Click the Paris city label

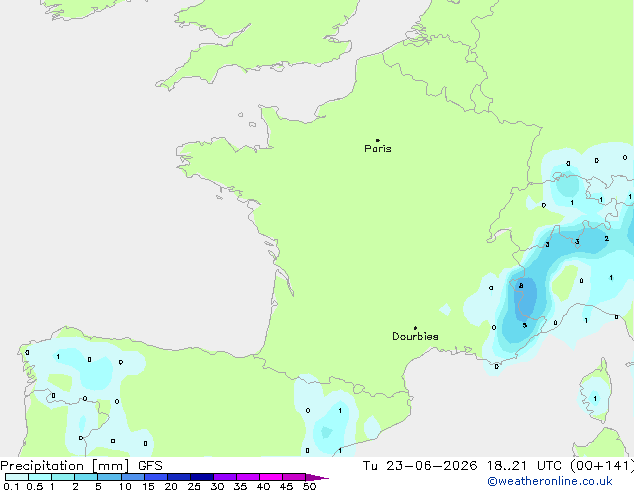tap(378, 149)
